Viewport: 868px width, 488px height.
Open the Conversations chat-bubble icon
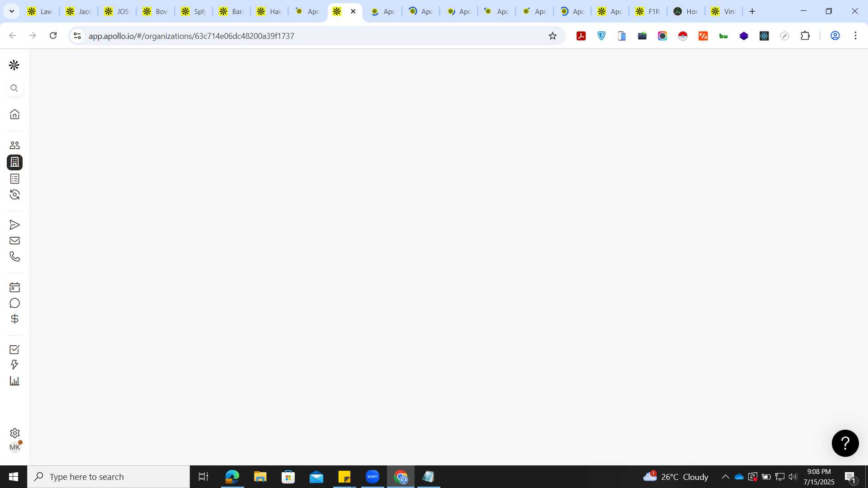tap(14, 303)
